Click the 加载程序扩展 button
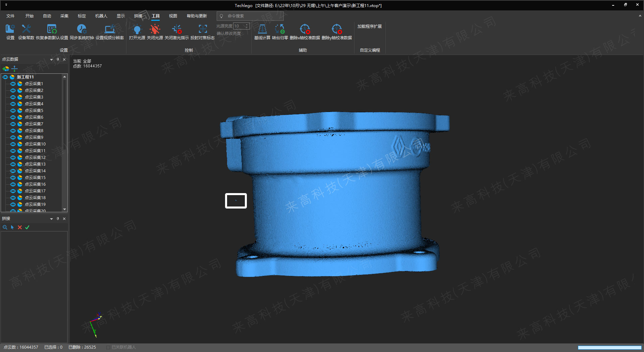 click(369, 26)
